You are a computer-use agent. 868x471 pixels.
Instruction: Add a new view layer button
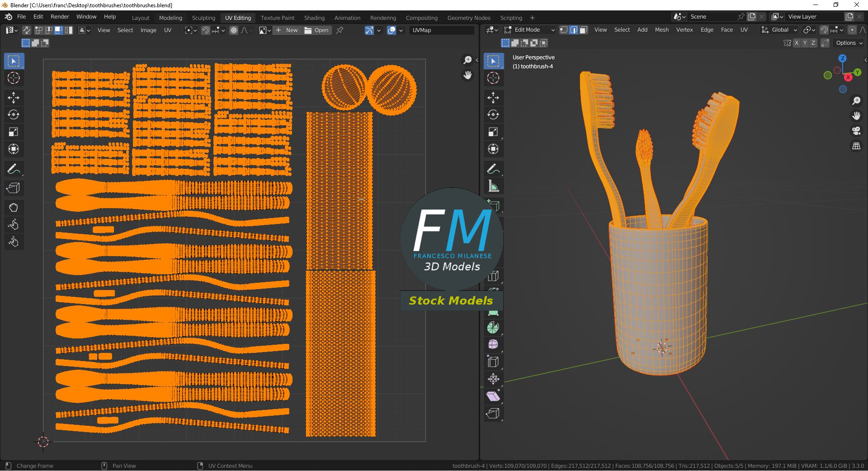pos(849,17)
